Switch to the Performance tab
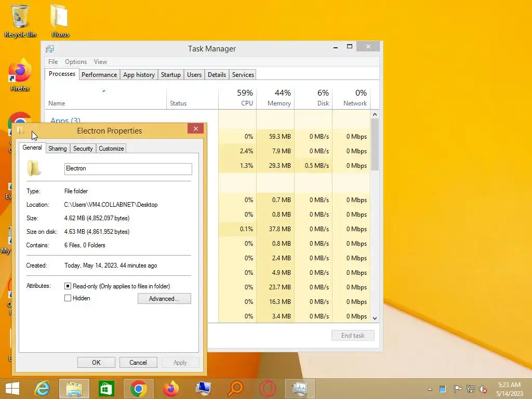The width and height of the screenshot is (532, 399). (x=99, y=75)
